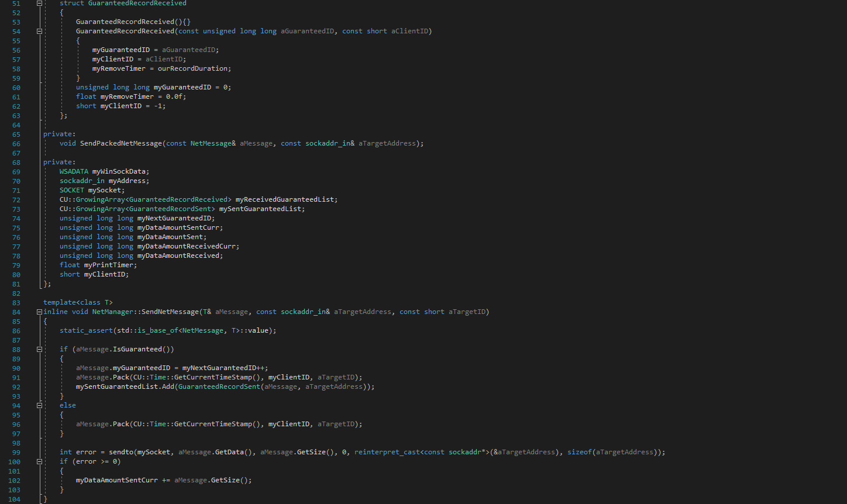Collapse the else block fold at line 94
Image resolution: width=847 pixels, height=504 pixels.
[40, 406]
